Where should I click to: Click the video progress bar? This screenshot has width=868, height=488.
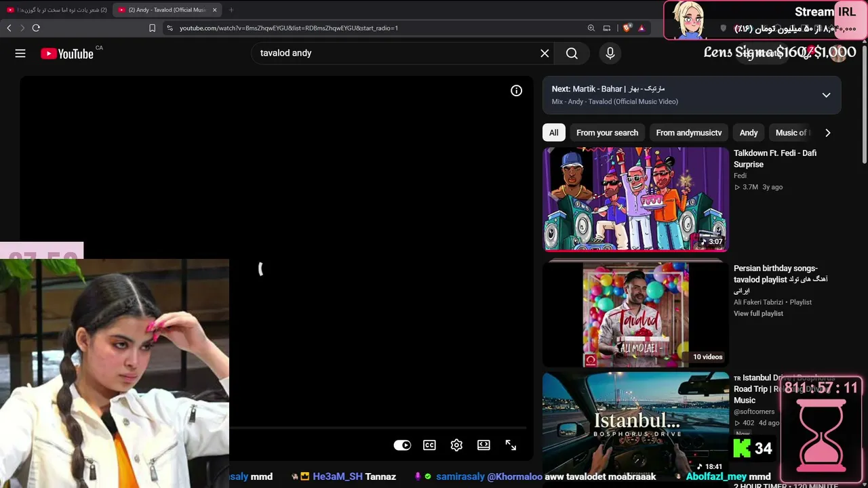(378, 428)
